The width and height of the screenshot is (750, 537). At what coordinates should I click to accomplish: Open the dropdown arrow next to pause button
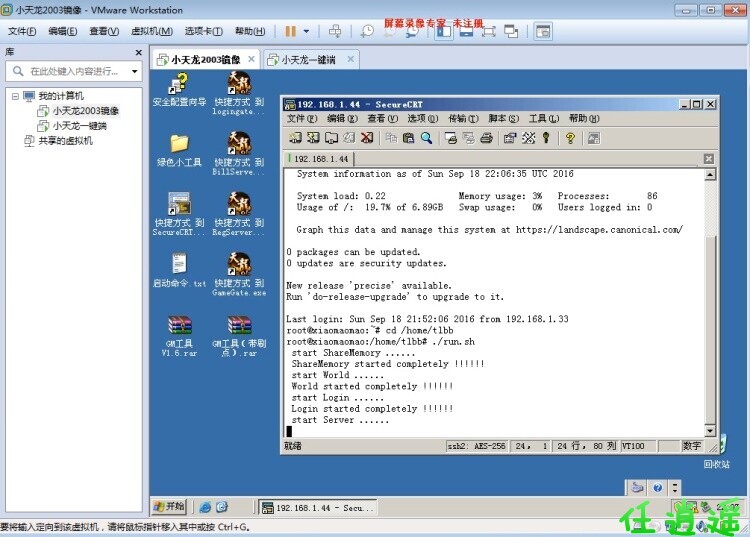click(306, 31)
